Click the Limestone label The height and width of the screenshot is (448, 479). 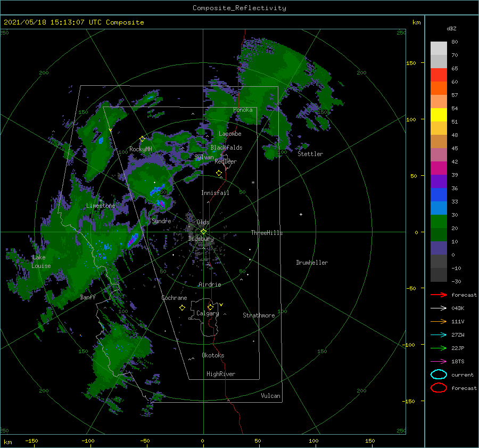(x=101, y=206)
